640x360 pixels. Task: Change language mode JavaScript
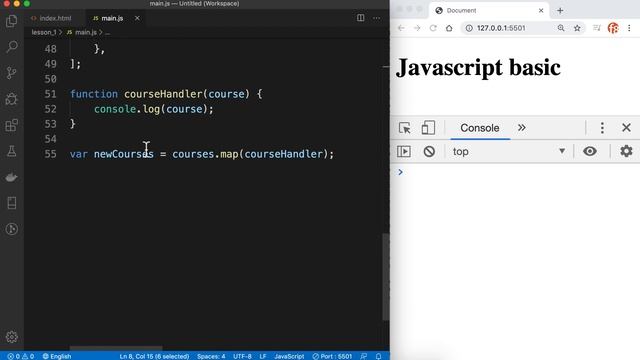pyautogui.click(x=289, y=356)
